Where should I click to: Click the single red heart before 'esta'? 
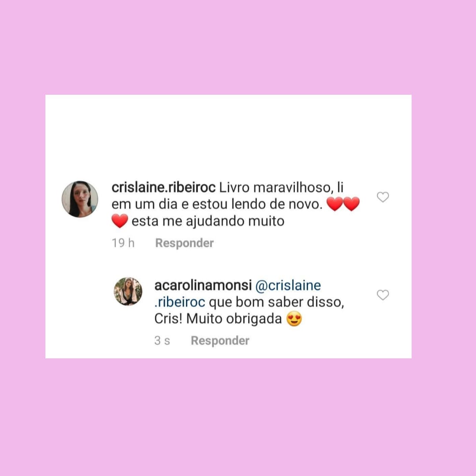[x=119, y=221]
